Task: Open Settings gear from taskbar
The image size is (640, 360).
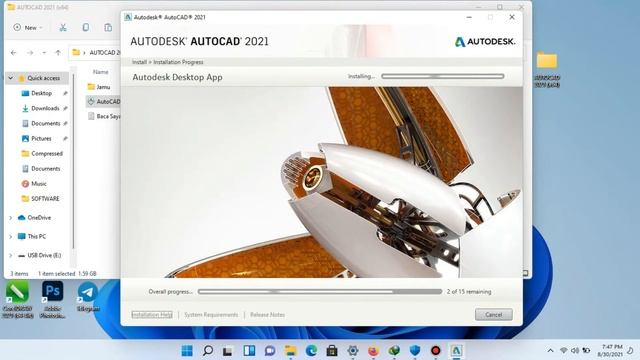Action: 353,351
